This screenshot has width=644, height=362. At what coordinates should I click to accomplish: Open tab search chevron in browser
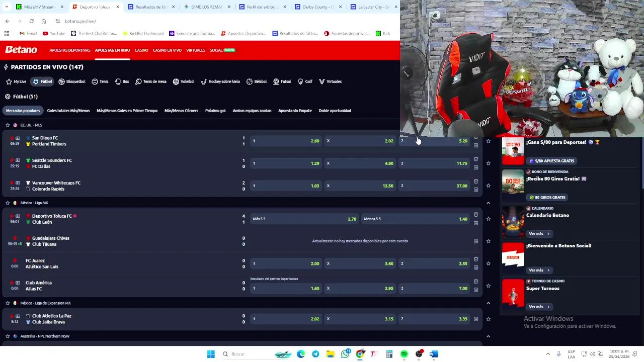[x=7, y=7]
